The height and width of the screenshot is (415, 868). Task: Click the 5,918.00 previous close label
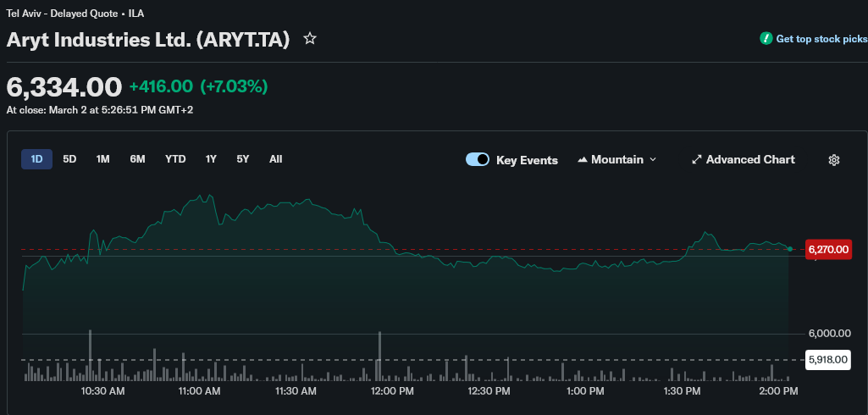[828, 360]
